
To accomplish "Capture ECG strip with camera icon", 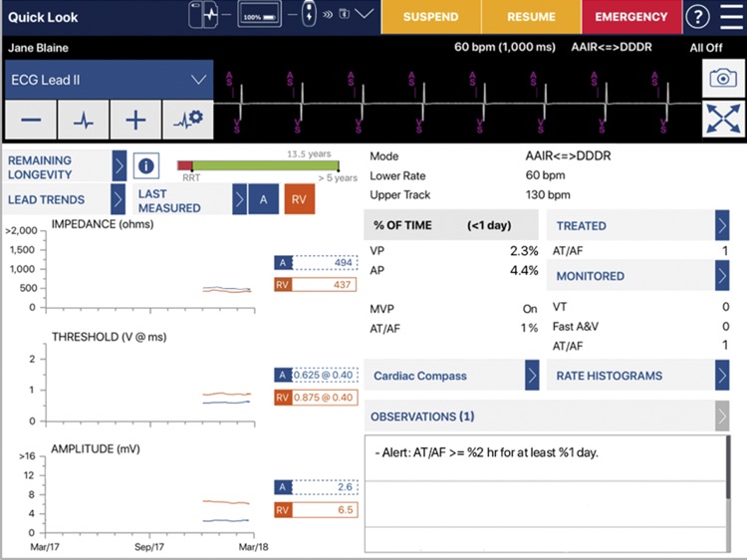I will (x=723, y=78).
